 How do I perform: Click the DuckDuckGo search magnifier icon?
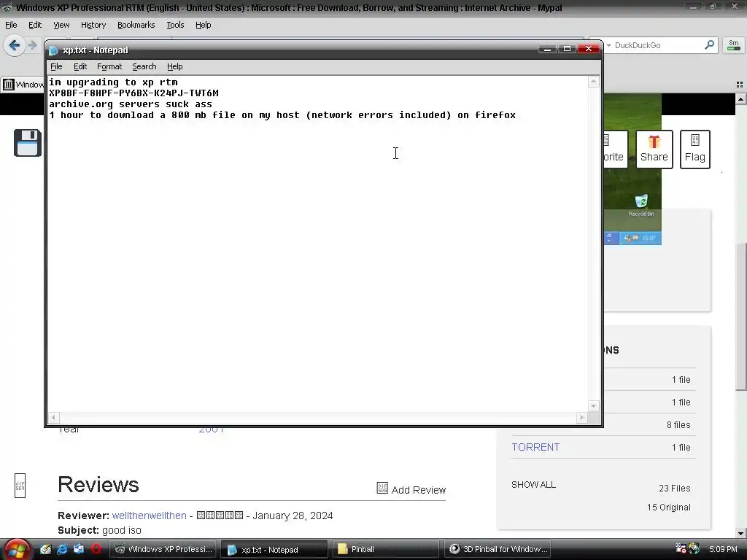coord(709,45)
